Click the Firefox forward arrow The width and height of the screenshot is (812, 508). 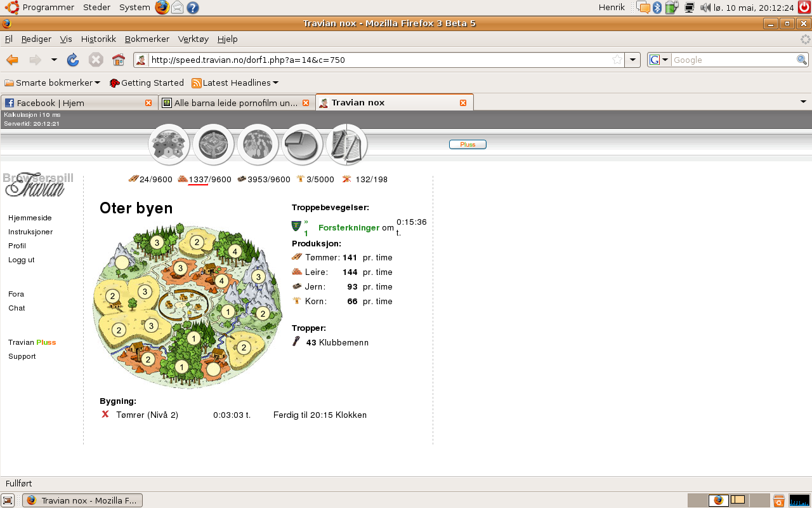point(35,60)
